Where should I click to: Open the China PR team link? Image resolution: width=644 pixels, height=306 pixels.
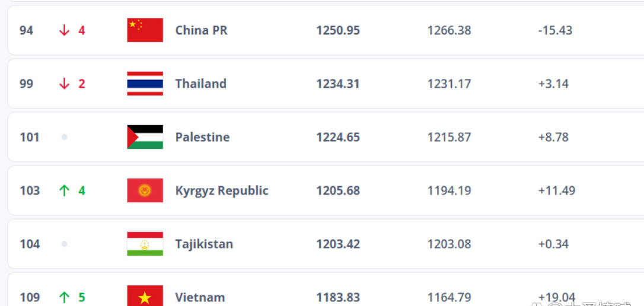[201, 30]
